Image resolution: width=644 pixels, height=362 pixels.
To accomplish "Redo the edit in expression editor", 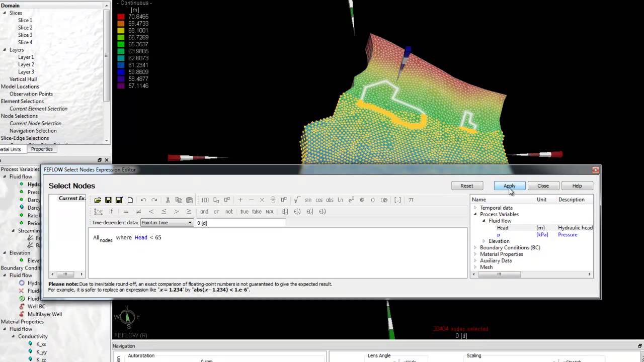I will pos(154,200).
